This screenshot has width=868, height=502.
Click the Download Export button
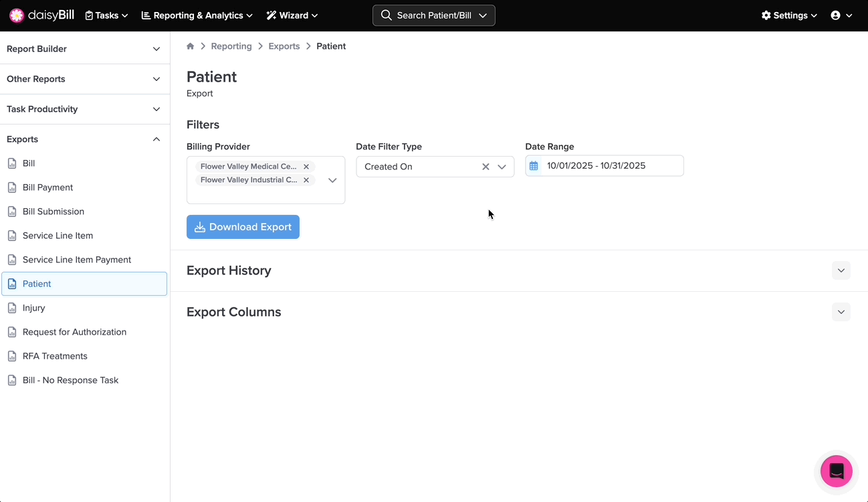(x=243, y=227)
